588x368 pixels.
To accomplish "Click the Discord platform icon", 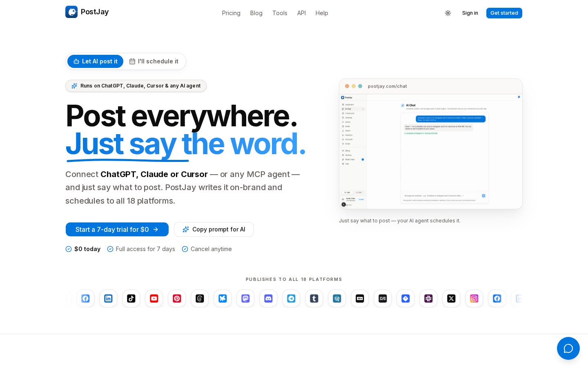I will click(x=268, y=298).
